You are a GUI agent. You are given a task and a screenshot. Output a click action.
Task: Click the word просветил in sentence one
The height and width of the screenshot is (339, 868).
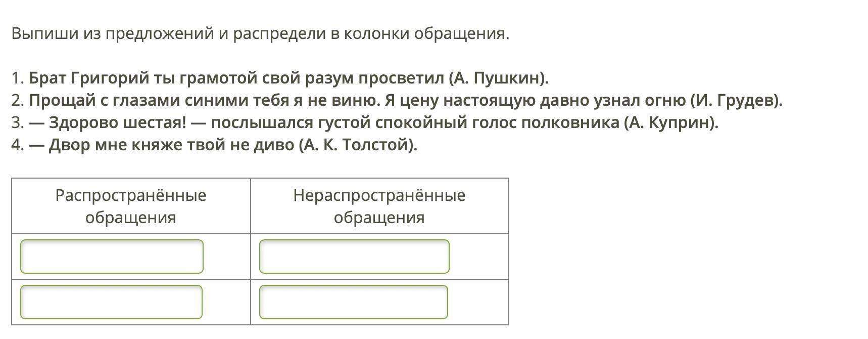coord(401,78)
